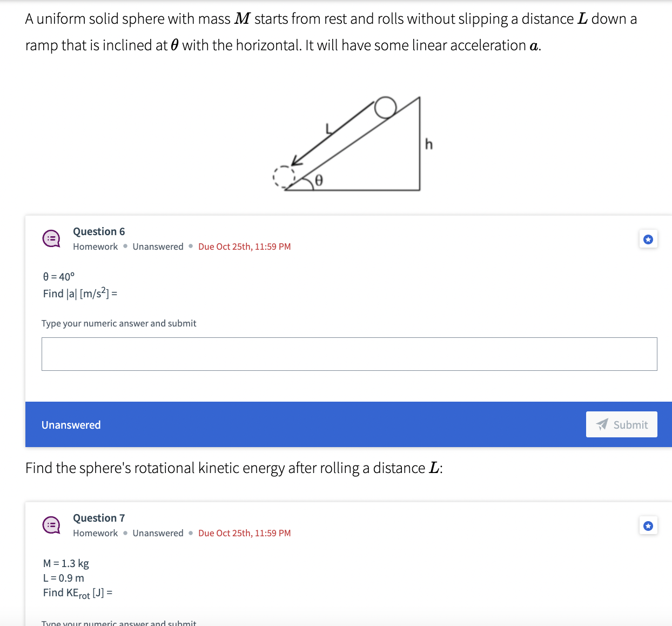Click the numeric answer input field
The height and width of the screenshot is (626, 672).
pyautogui.click(x=350, y=354)
